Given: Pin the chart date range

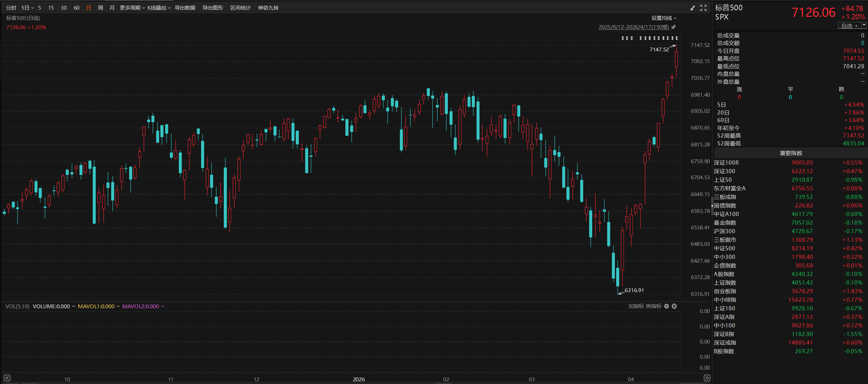Looking at the screenshot, I should [x=673, y=27].
